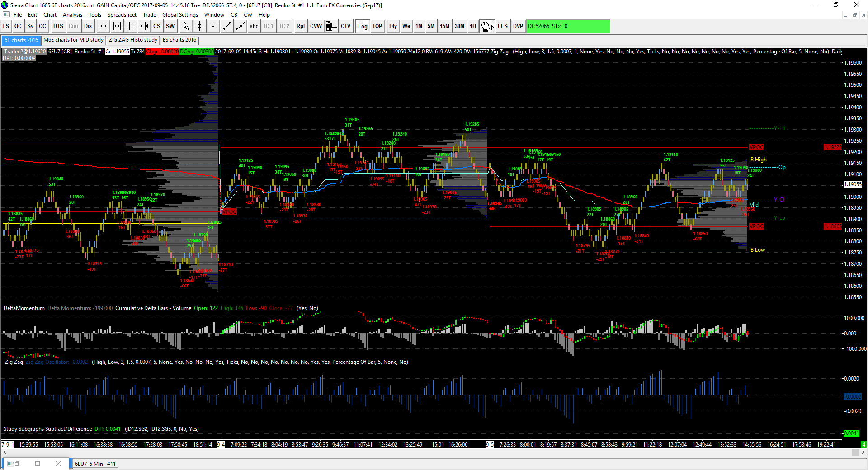Image resolution: width=868 pixels, height=470 pixels.
Task: Choose the line drawing tool
Action: (227, 26)
